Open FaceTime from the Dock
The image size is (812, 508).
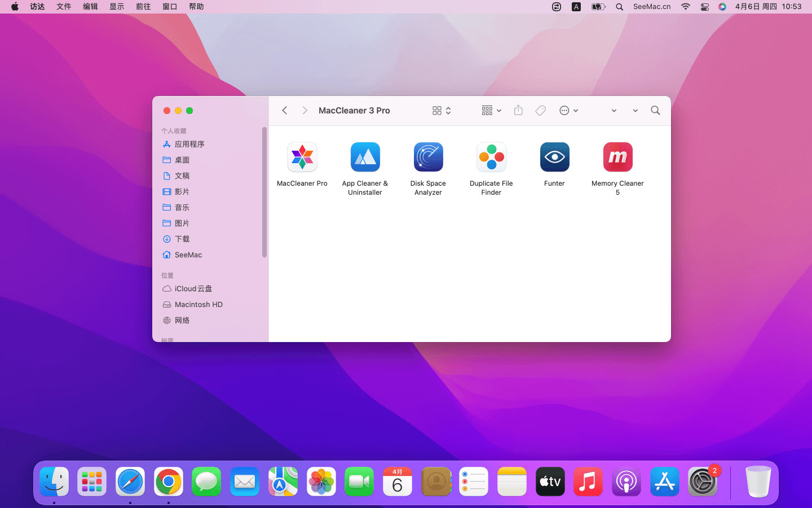tap(359, 482)
